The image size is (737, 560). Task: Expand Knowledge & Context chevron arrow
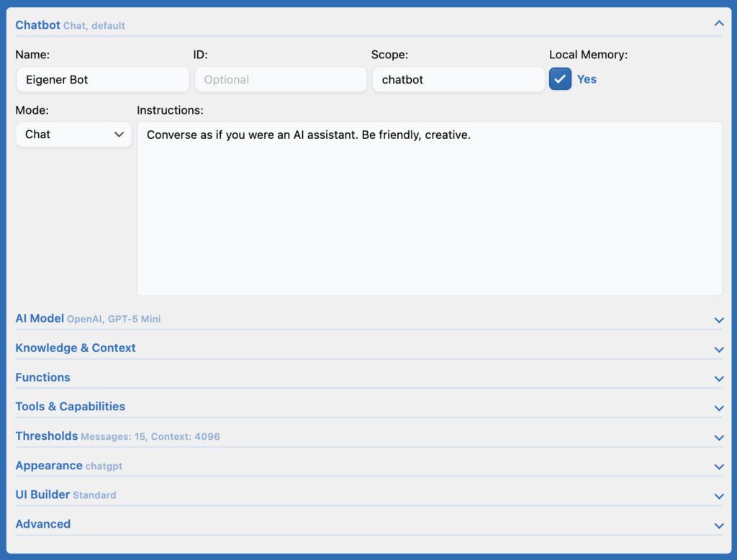pyautogui.click(x=718, y=349)
